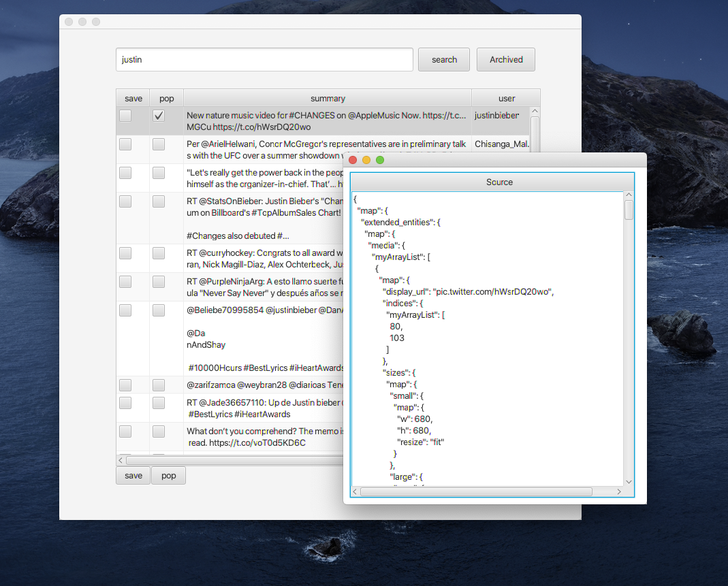Click the save column header
Viewport: 728px width, 586px height.
[133, 99]
